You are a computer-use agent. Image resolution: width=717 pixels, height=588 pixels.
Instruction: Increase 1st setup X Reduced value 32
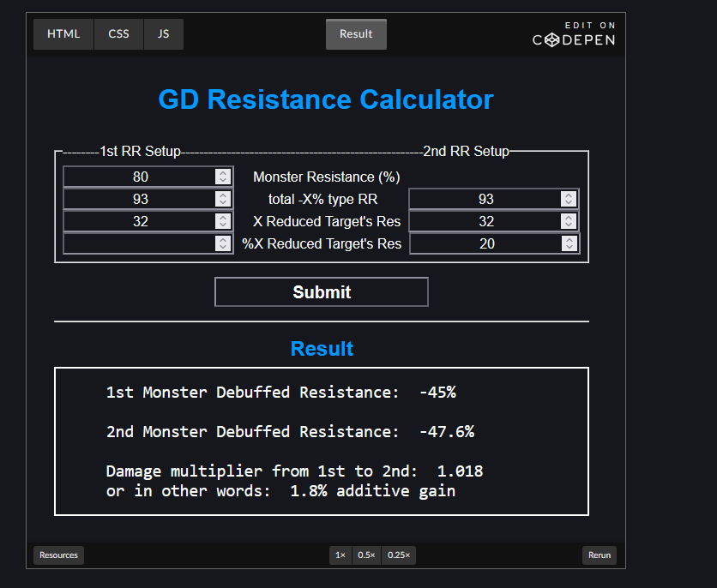223,218
